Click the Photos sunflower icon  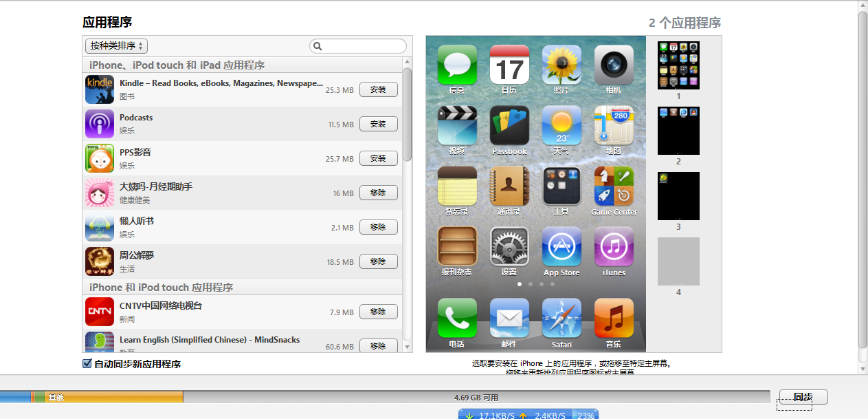561,65
